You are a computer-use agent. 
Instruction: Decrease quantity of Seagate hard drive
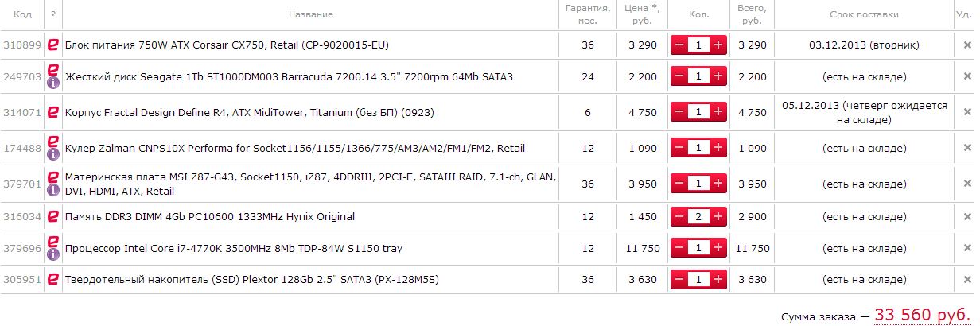point(679,77)
